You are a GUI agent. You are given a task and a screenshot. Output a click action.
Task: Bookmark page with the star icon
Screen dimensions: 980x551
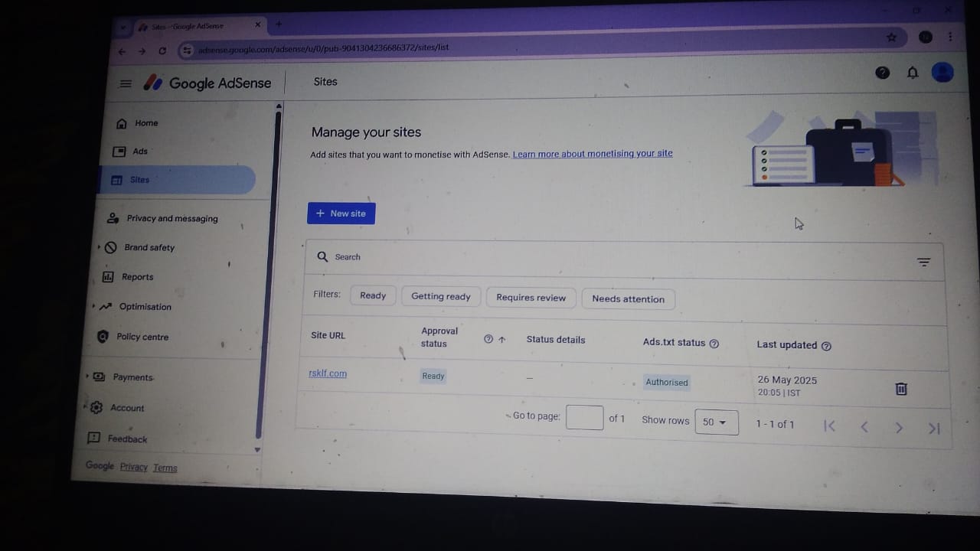[891, 37]
